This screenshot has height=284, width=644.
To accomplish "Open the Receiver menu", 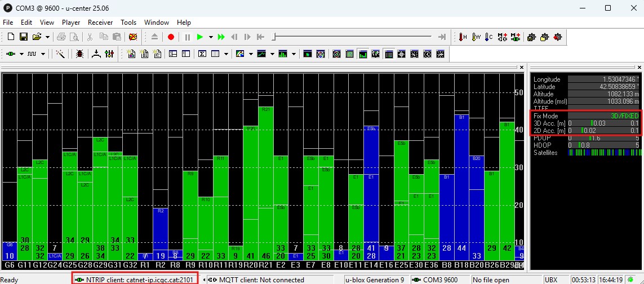I will point(100,23).
